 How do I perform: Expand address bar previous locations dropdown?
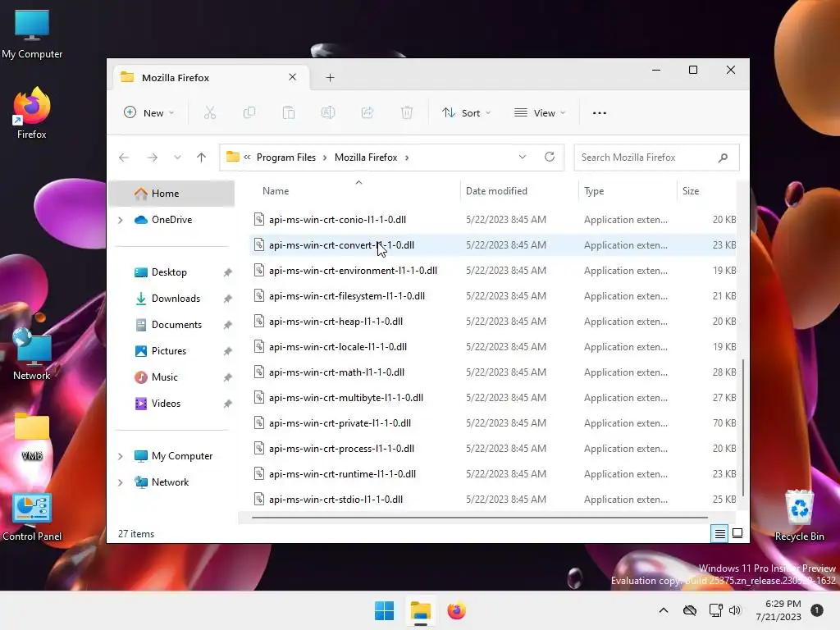click(523, 157)
